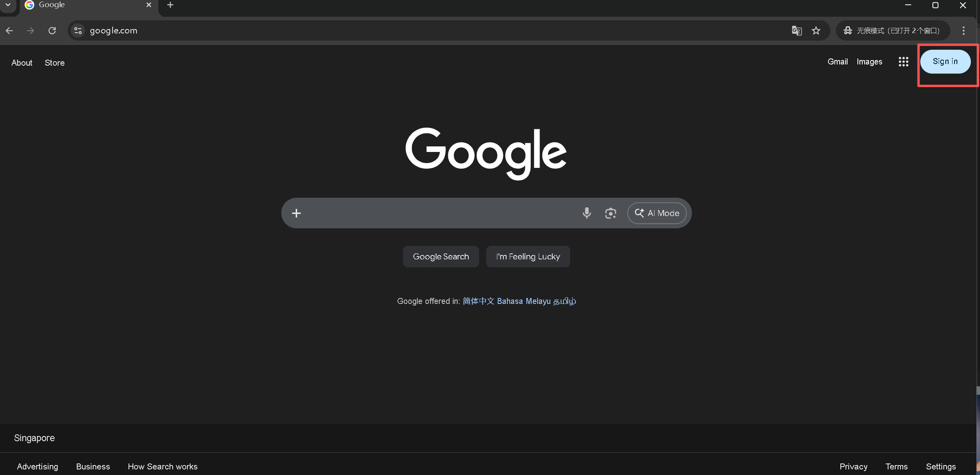Open the Gmail link

[837, 62]
